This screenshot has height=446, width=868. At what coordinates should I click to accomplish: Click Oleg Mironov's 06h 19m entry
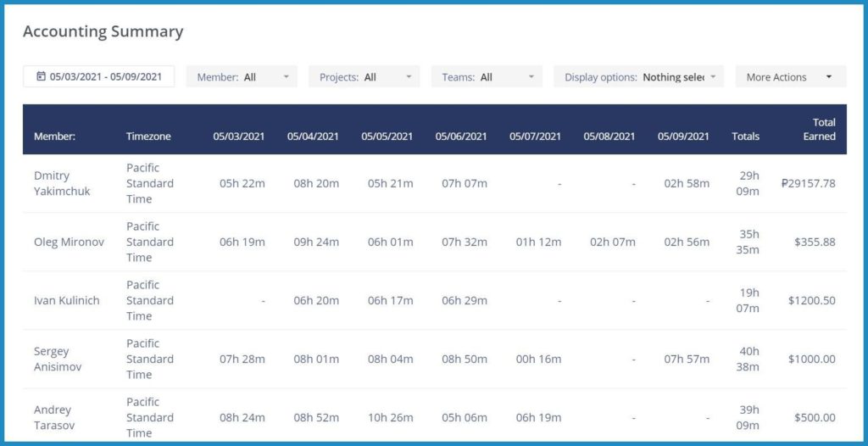coord(242,243)
